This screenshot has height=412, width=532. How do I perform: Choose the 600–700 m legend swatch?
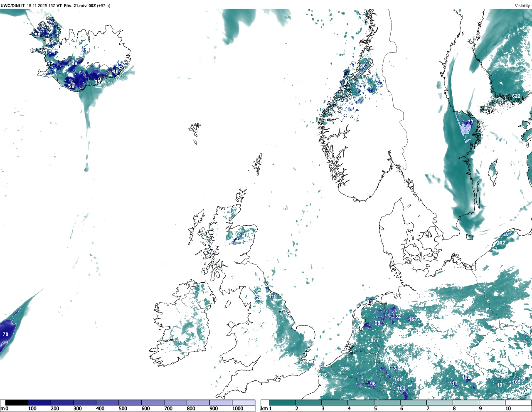(153, 402)
